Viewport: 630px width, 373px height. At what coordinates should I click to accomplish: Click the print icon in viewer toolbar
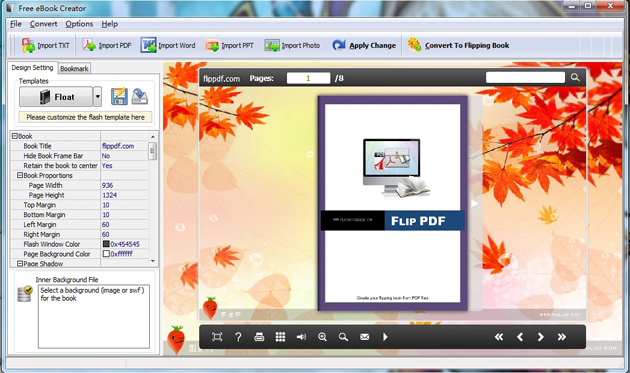pos(259,337)
